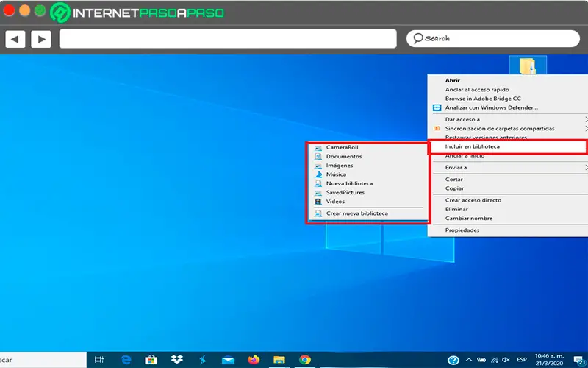
Task: Open File Explorer on the taskbar
Action: [279, 360]
